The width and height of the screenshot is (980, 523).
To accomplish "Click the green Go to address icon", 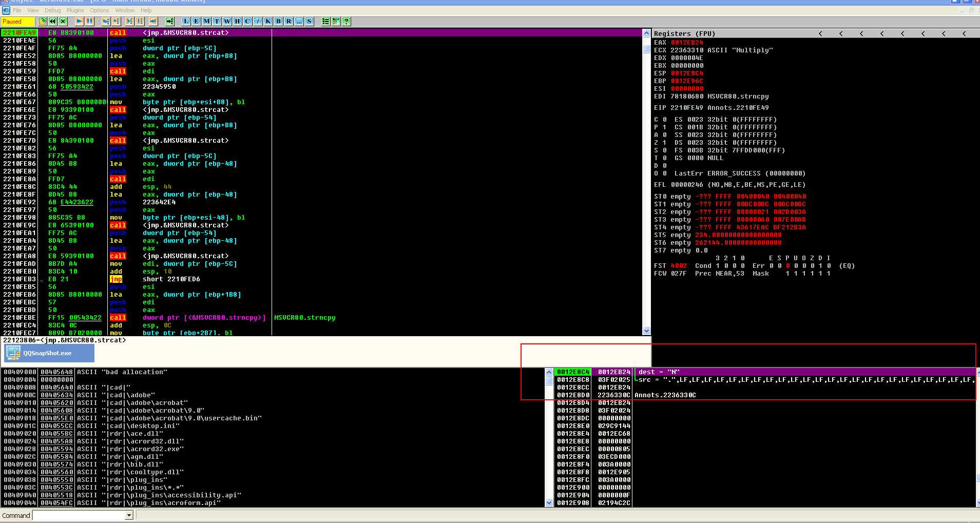I will click(x=169, y=21).
